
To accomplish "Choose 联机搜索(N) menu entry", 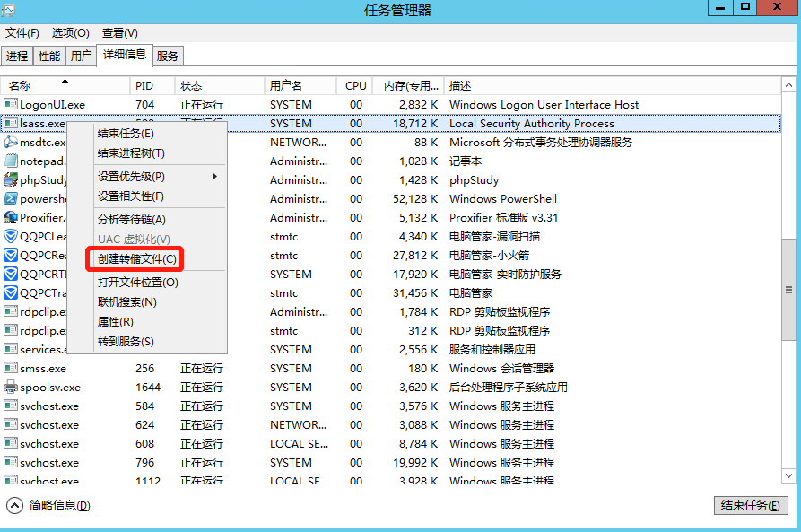I will (x=127, y=302).
